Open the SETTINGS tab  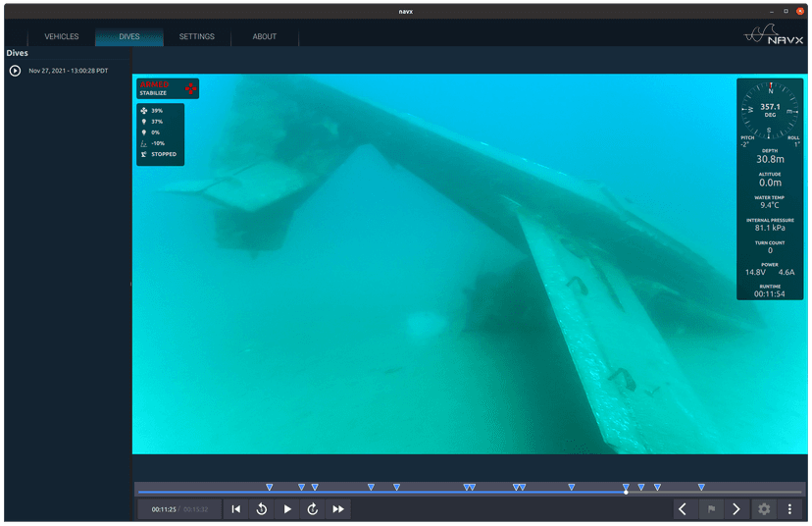pos(197,36)
